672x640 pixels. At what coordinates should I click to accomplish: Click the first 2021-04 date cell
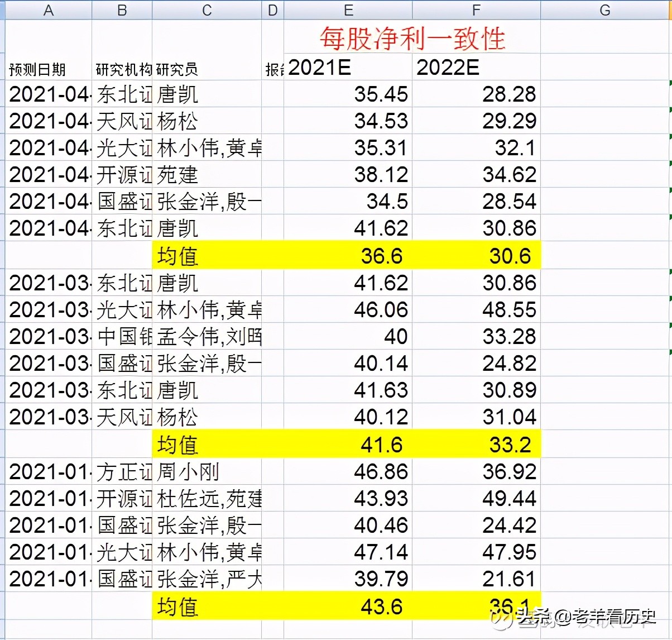click(49, 94)
